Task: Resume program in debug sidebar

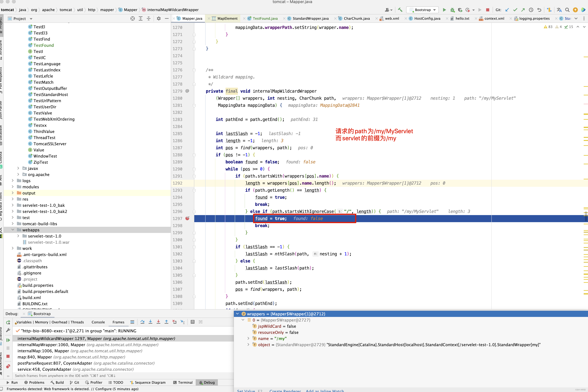Action: tap(8, 340)
